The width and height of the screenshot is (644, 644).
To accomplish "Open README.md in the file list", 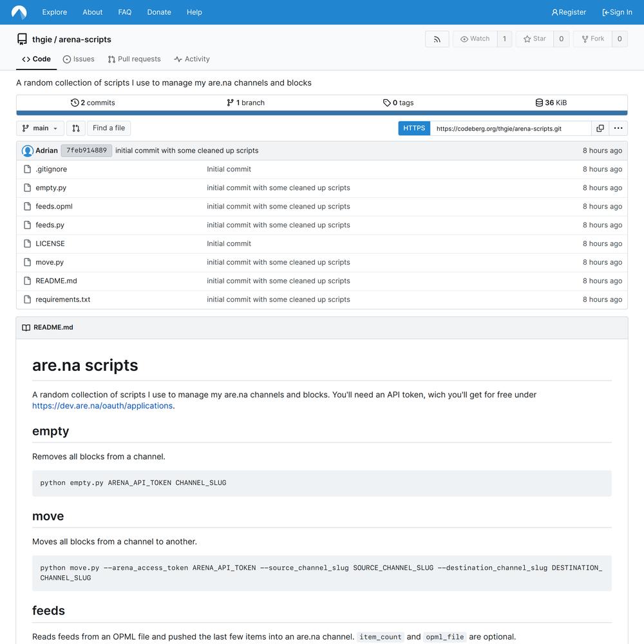I will coord(56,281).
